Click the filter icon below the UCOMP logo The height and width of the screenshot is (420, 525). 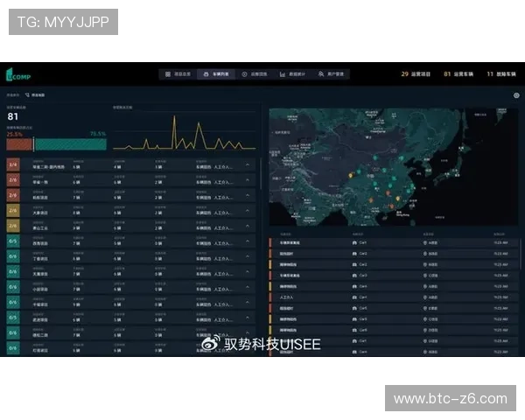[27, 94]
